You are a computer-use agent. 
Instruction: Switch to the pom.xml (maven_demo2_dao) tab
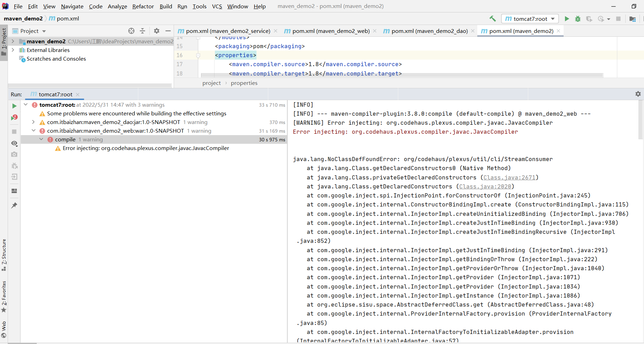tap(429, 31)
